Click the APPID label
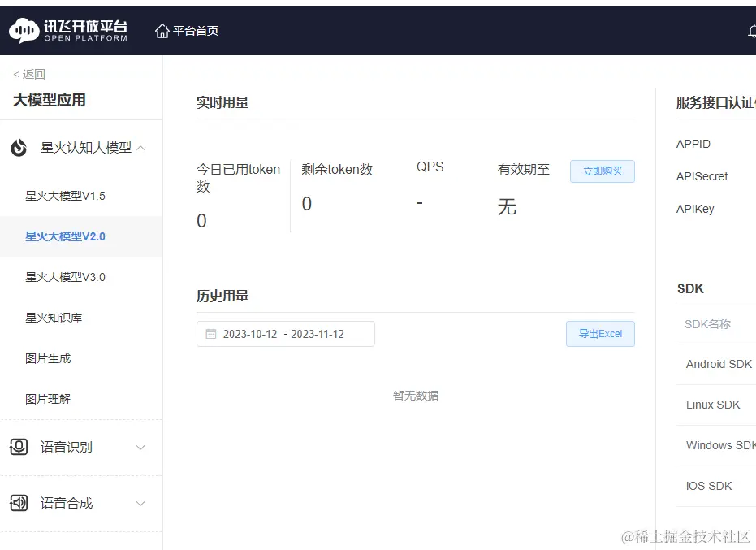This screenshot has height=550, width=756. 693,144
